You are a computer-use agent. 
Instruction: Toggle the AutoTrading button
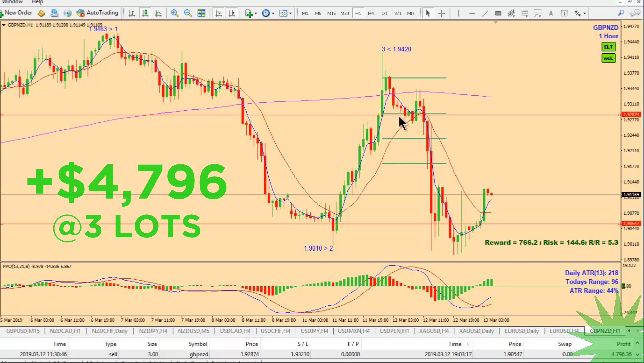98,13
